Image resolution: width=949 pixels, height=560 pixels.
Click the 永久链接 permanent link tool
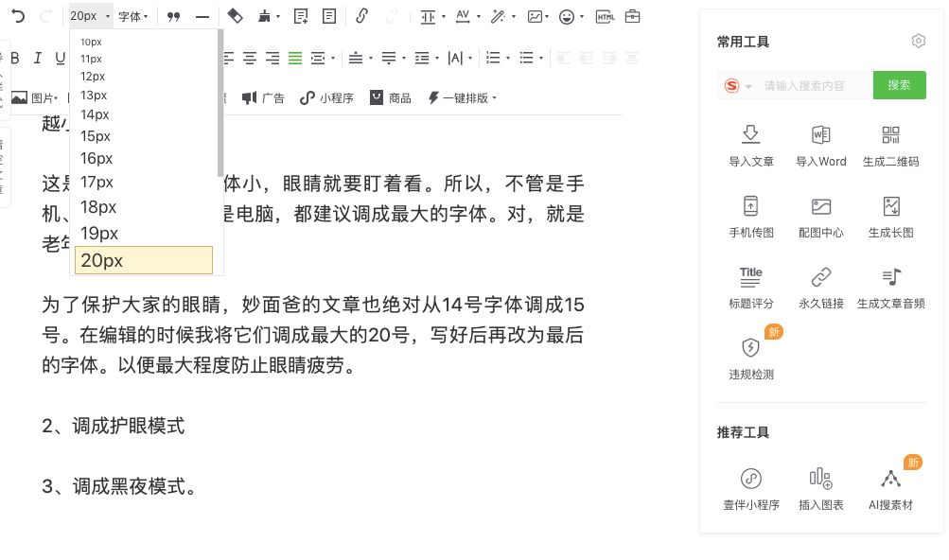pyautogui.click(x=820, y=288)
